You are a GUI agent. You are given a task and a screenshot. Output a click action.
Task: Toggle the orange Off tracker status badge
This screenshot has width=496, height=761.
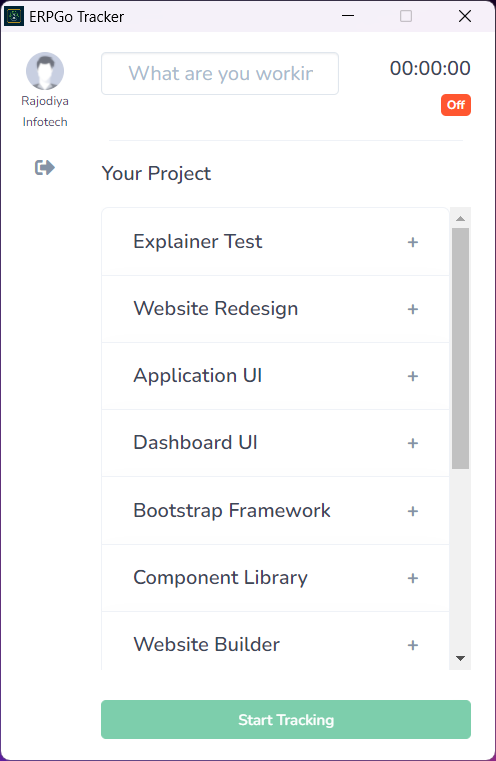pyautogui.click(x=456, y=105)
